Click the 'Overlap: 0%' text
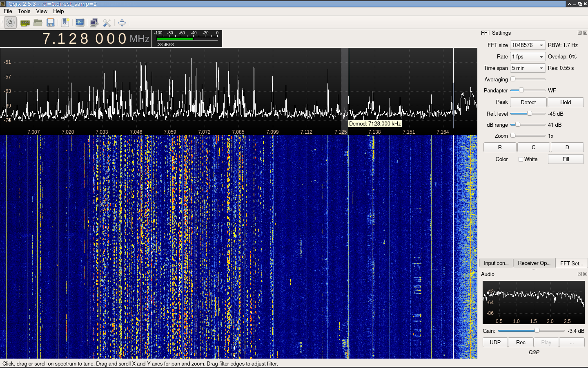 pos(562,56)
